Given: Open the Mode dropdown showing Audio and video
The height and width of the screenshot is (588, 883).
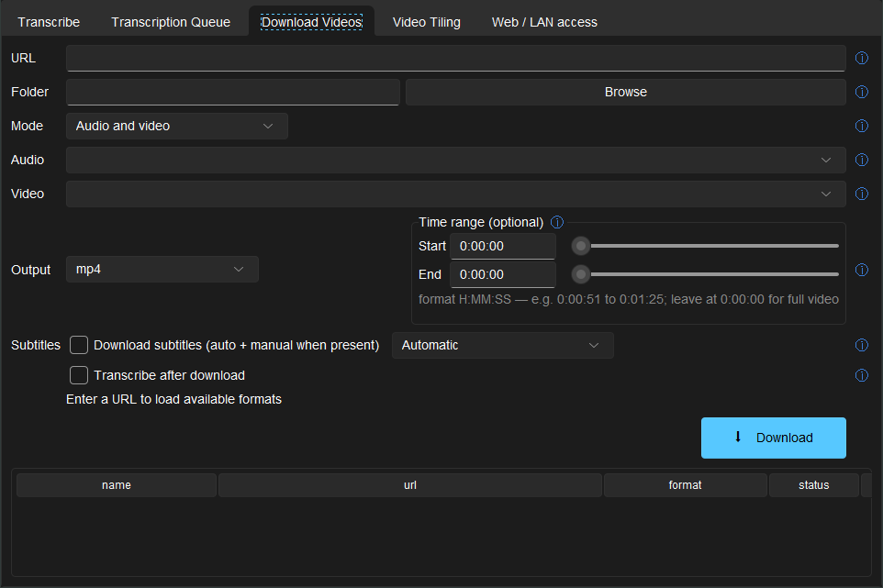Looking at the screenshot, I should (x=177, y=126).
